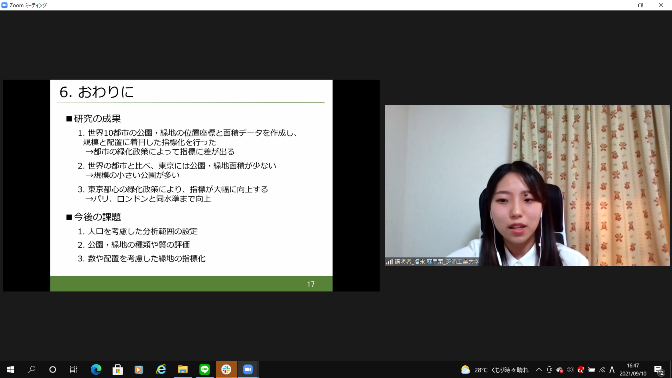Viewport: 672px width, 378px height.
Task: Open Microsoft Store from taskbar
Action: click(x=117, y=369)
